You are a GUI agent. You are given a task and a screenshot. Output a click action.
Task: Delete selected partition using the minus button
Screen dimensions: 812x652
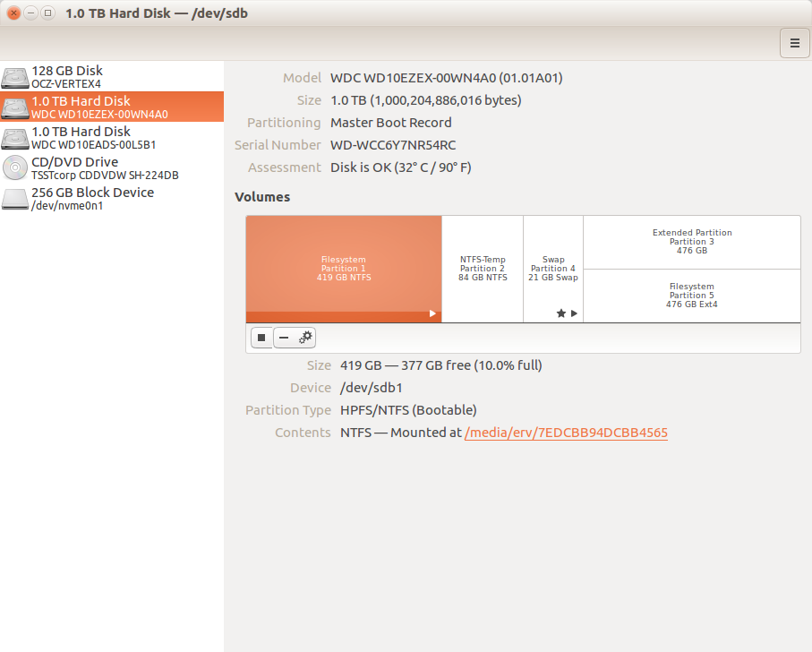(284, 338)
